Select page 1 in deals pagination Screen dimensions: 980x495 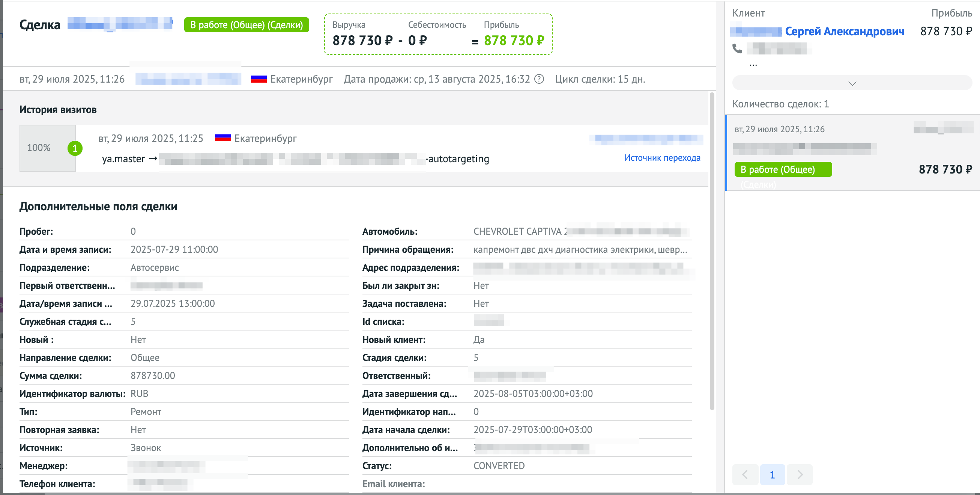point(772,474)
